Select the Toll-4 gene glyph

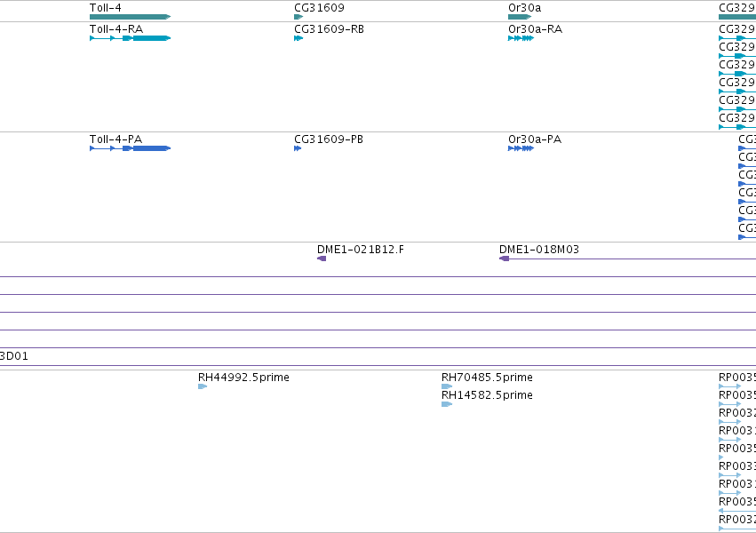[131, 17]
